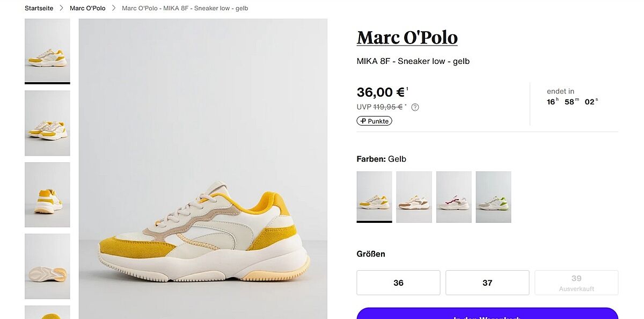Click the Punkte badge

374,121
